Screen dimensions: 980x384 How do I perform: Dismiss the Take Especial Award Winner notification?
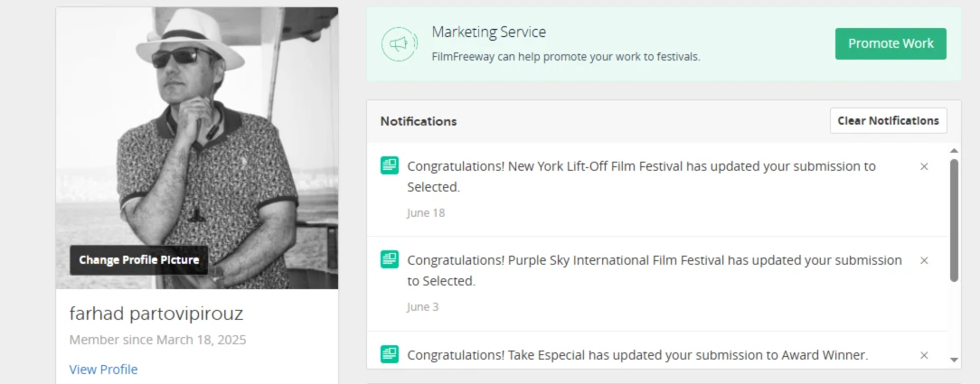[924, 355]
